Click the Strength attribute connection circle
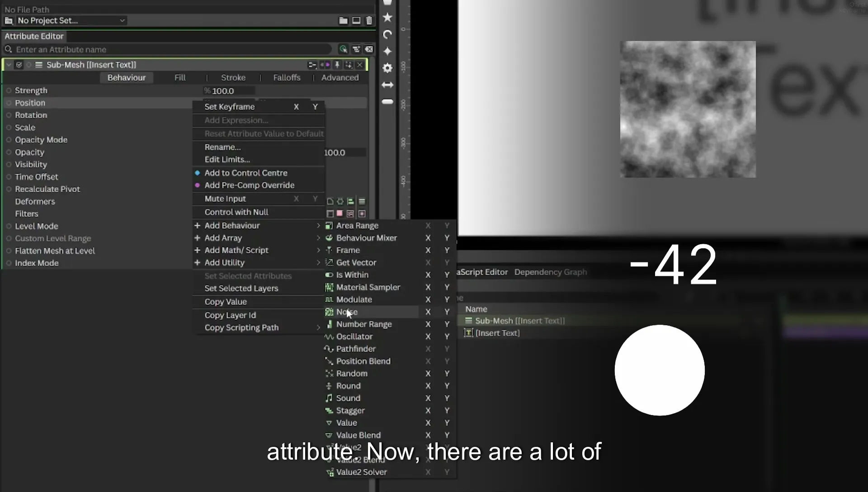 tap(9, 90)
